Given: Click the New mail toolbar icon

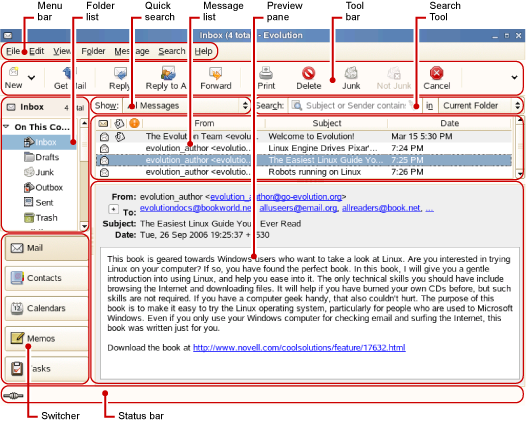Looking at the screenshot, I should (13, 71).
